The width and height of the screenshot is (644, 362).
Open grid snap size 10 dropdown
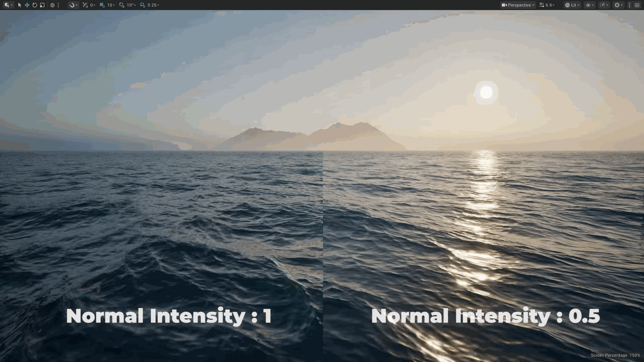111,5
